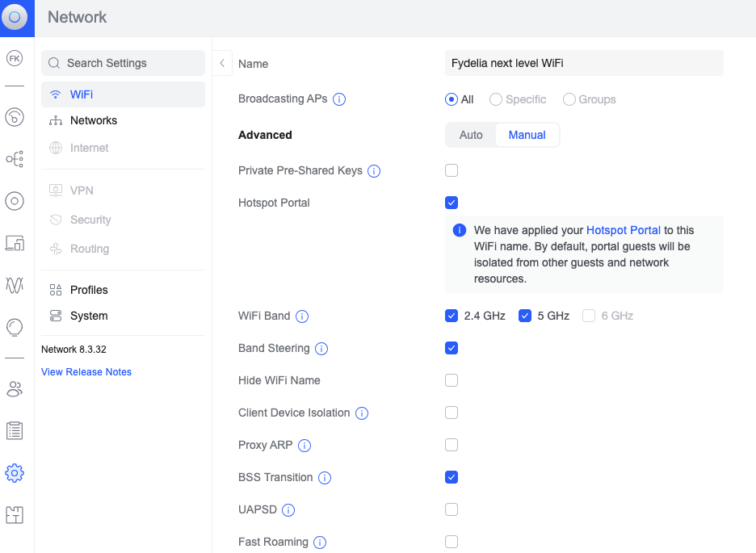
Task: Collapse the settings sidebar with the chevron
Action: [x=222, y=63]
